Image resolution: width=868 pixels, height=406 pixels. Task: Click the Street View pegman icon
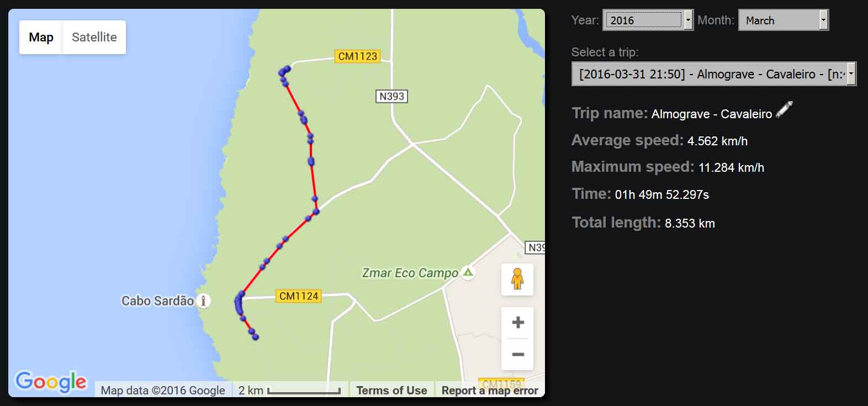coord(517,279)
